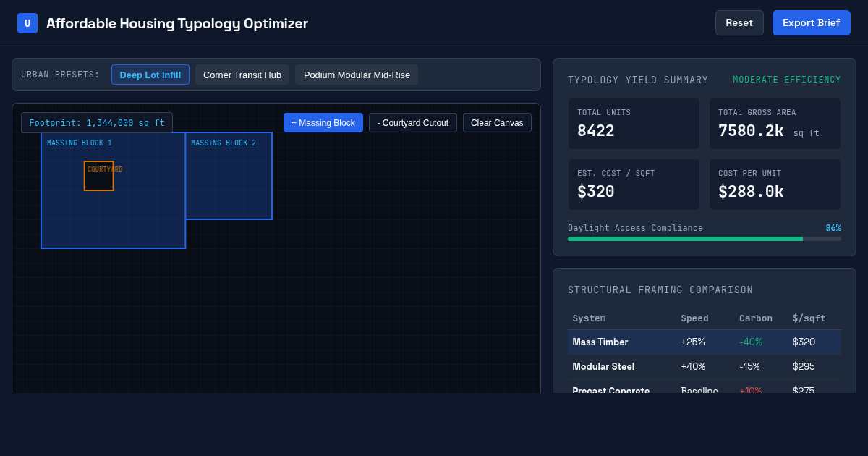Reset the optimizer with the Reset button
This screenshot has width=868, height=456.
(x=739, y=22)
